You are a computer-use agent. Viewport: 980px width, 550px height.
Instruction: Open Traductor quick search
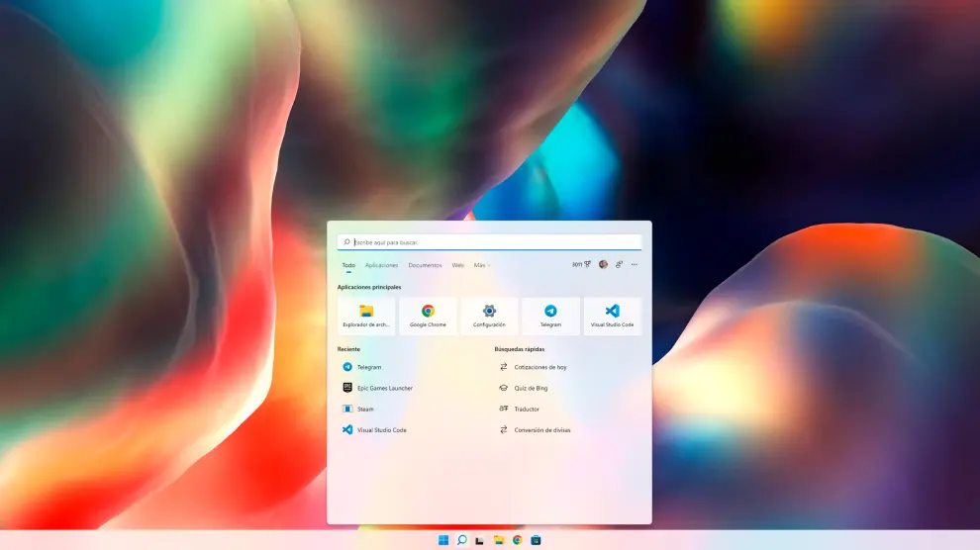click(527, 409)
